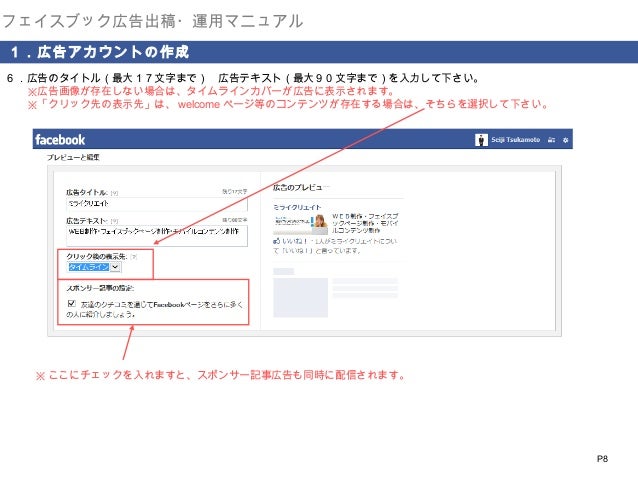
Task: Click the slide title フェイスブック広告出稿・運用マニュアル
Action: click(x=153, y=21)
